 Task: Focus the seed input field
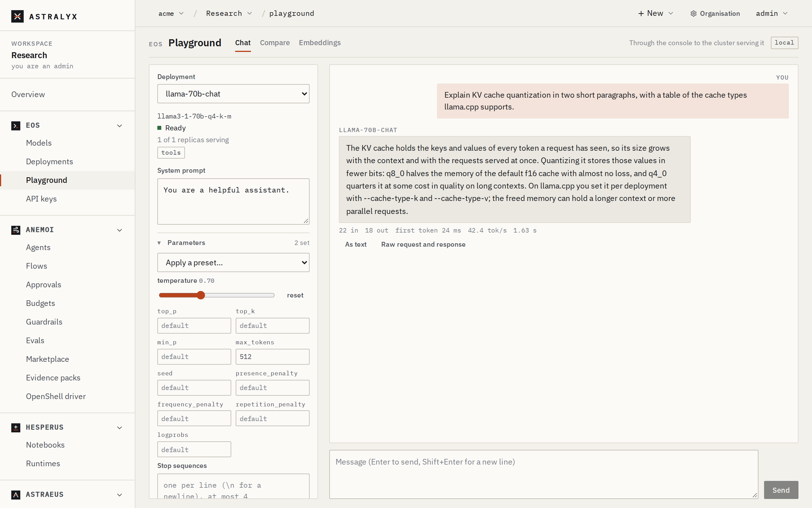coord(194,388)
